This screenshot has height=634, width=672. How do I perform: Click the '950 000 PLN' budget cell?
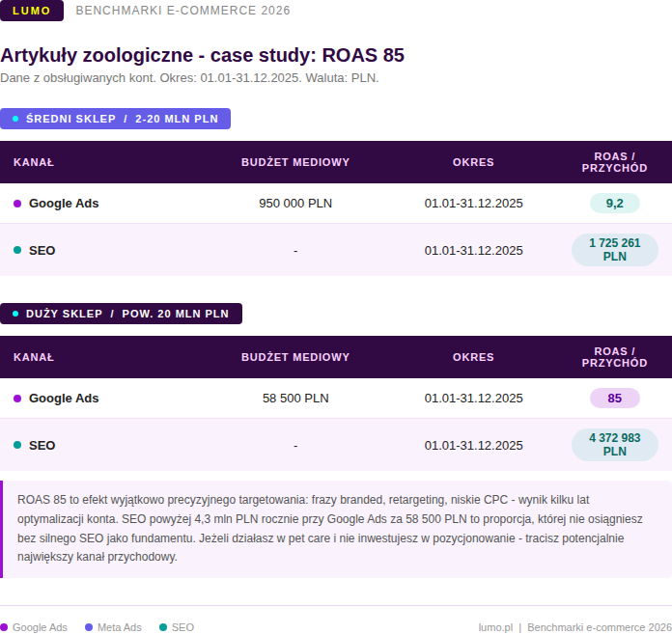pos(295,204)
